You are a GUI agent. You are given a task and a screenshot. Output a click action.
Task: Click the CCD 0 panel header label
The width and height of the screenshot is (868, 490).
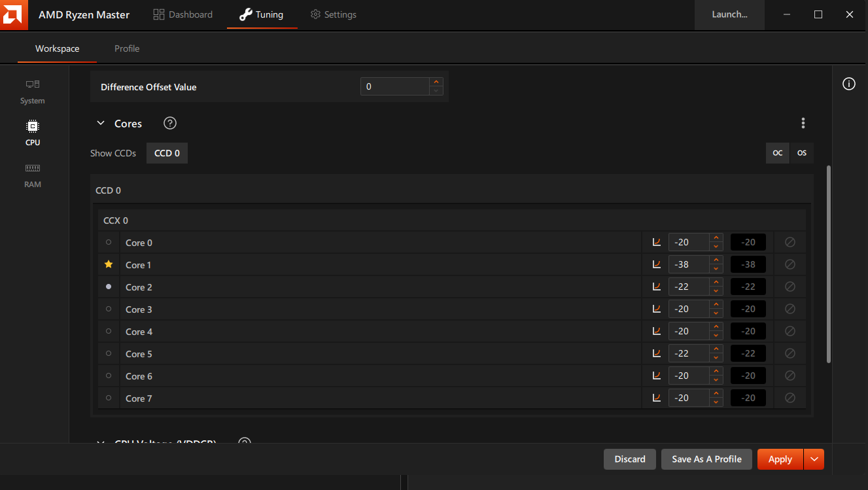(108, 190)
